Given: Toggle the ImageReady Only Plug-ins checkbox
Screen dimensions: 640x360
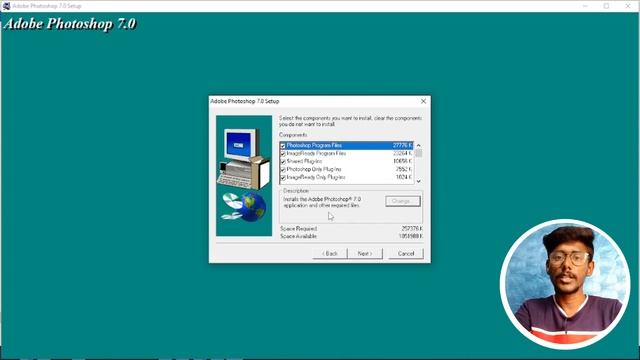Looking at the screenshot, I should (x=283, y=178).
